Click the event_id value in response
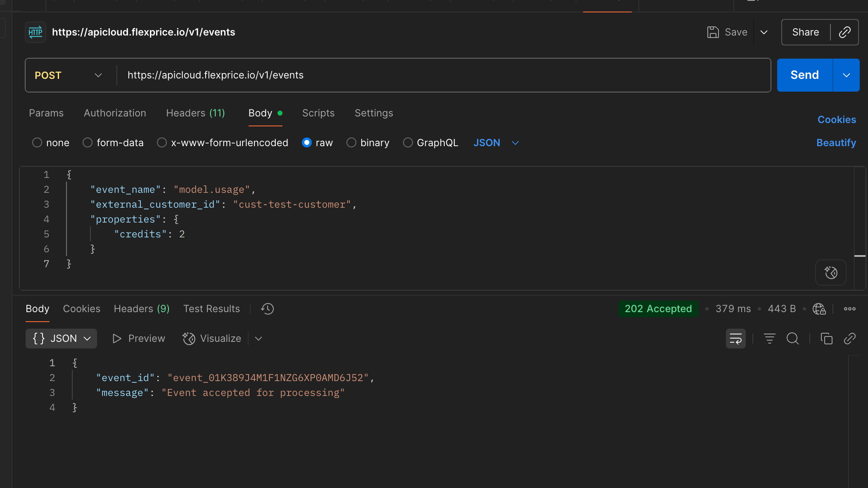The height and width of the screenshot is (488, 868). click(x=268, y=378)
